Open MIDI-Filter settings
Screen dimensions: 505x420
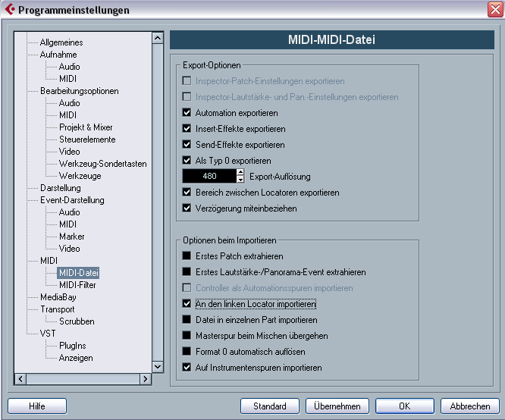coord(77,285)
